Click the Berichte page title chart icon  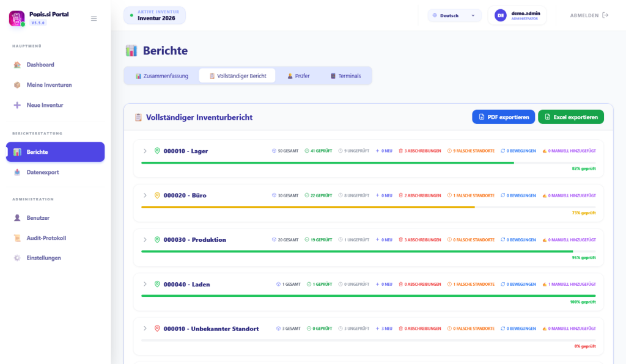pyautogui.click(x=131, y=51)
